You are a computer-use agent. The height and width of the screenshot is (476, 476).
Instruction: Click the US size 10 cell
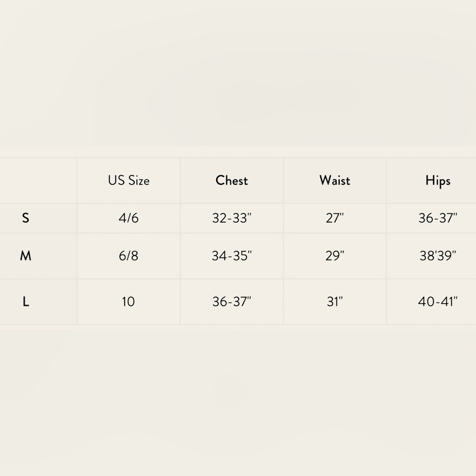click(129, 302)
